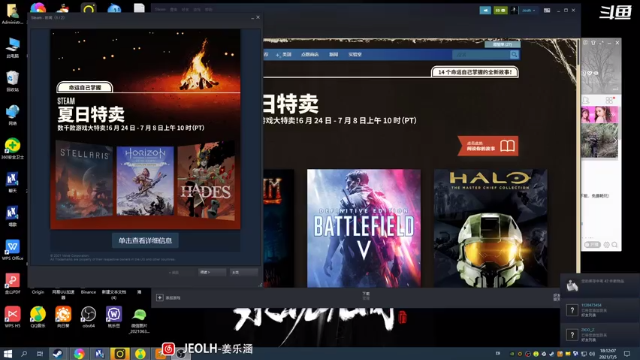Image resolution: width=640 pixels, height=360 pixels.
Task: Open the This PC desktop icon
Action: point(12,47)
